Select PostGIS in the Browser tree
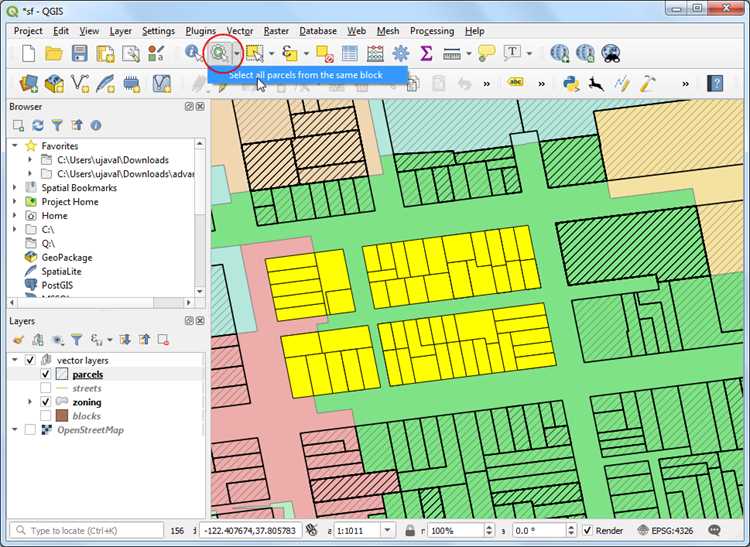This screenshot has height=547, width=750. pos(57,285)
